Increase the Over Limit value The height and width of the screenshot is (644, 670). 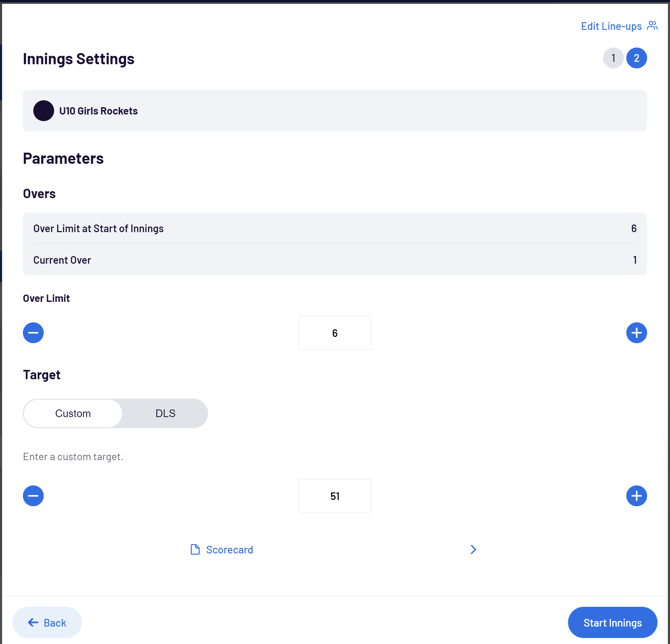click(x=636, y=333)
